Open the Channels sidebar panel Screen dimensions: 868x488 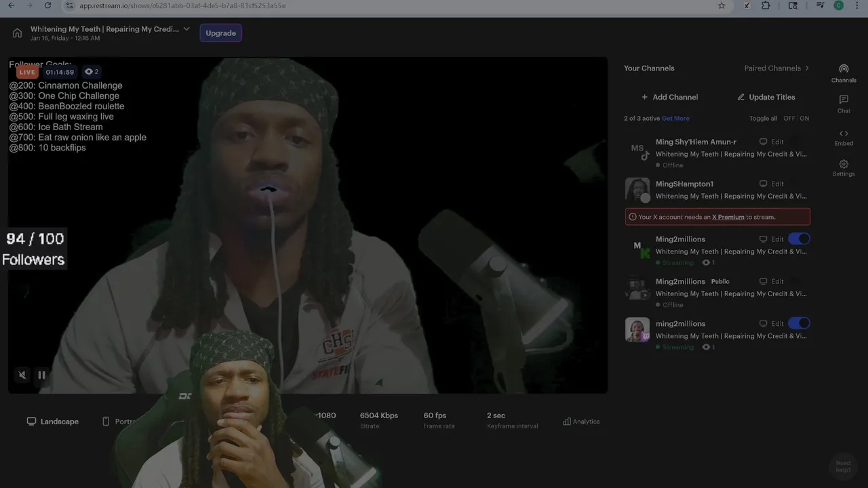[x=844, y=73]
